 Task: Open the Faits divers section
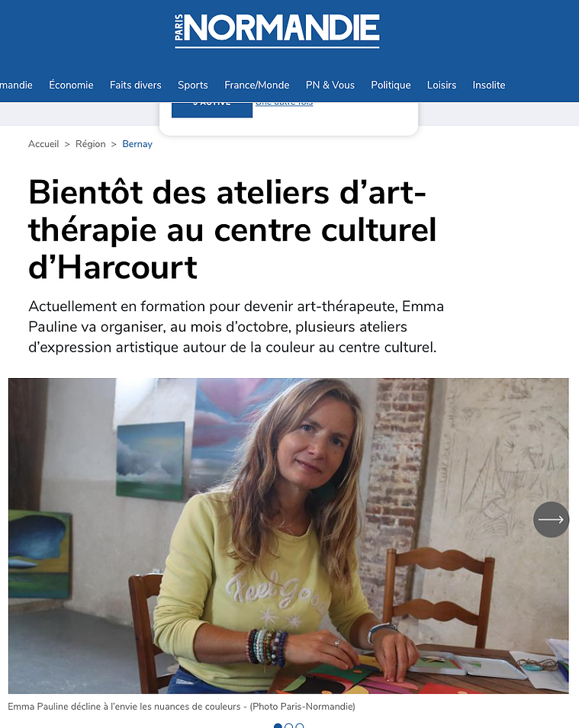coord(135,85)
